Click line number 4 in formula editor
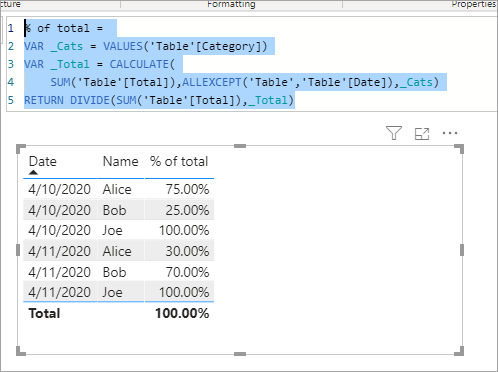Image resolution: width=498 pixels, height=372 pixels. (x=11, y=82)
